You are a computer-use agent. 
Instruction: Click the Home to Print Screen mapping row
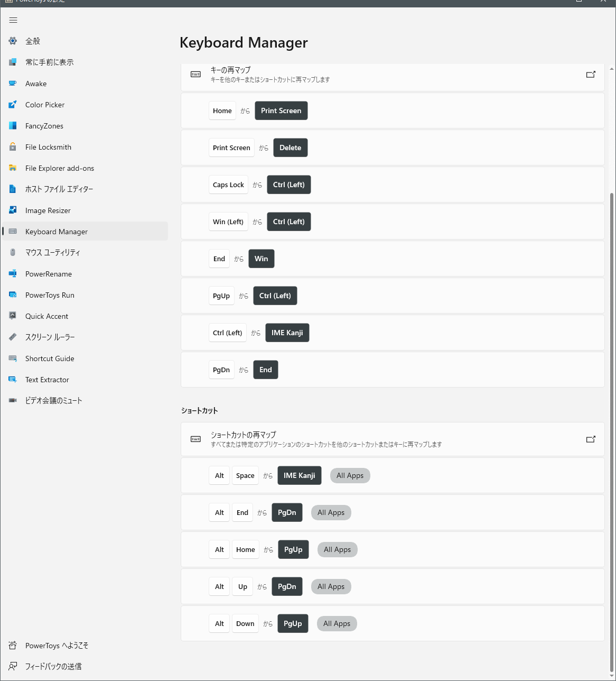(393, 111)
